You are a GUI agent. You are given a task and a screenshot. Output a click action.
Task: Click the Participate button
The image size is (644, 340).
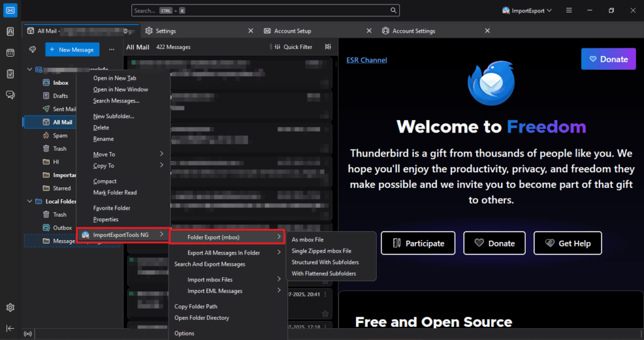pyautogui.click(x=418, y=243)
